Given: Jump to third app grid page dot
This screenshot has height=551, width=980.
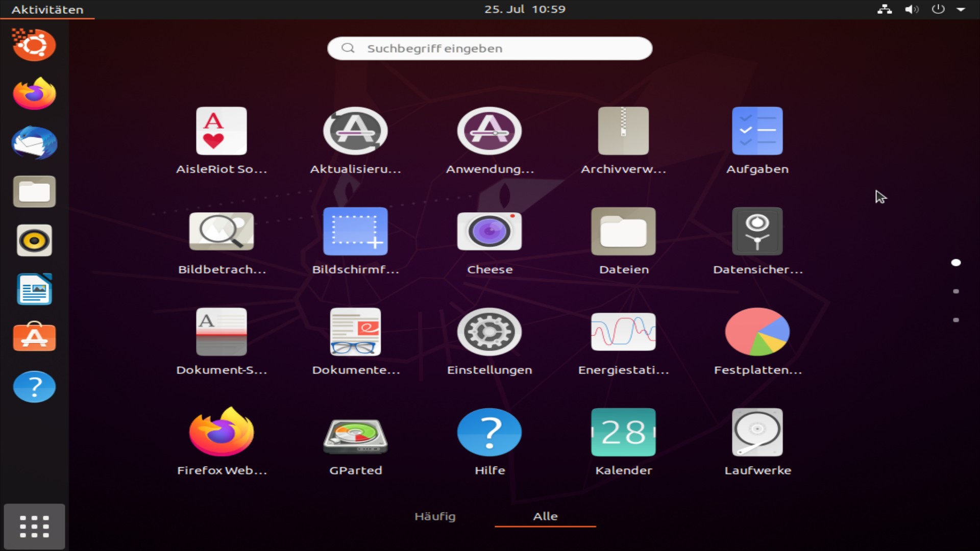Looking at the screenshot, I should click(956, 320).
